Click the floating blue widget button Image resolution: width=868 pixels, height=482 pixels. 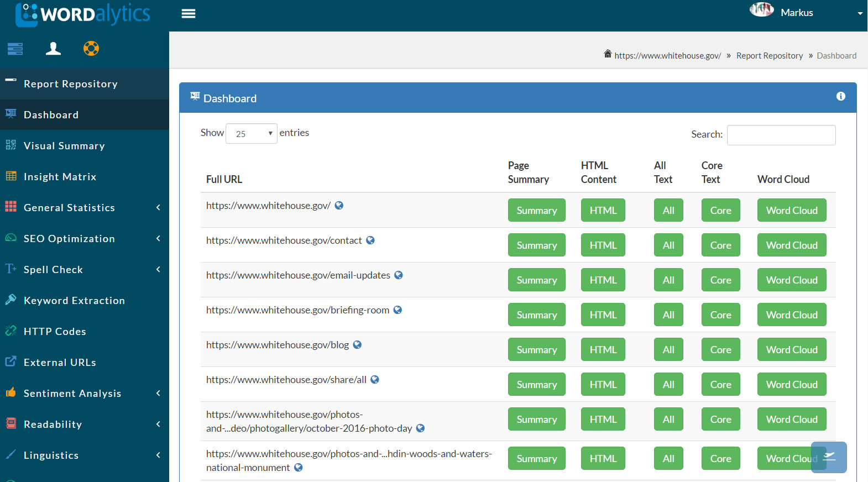coord(829,457)
